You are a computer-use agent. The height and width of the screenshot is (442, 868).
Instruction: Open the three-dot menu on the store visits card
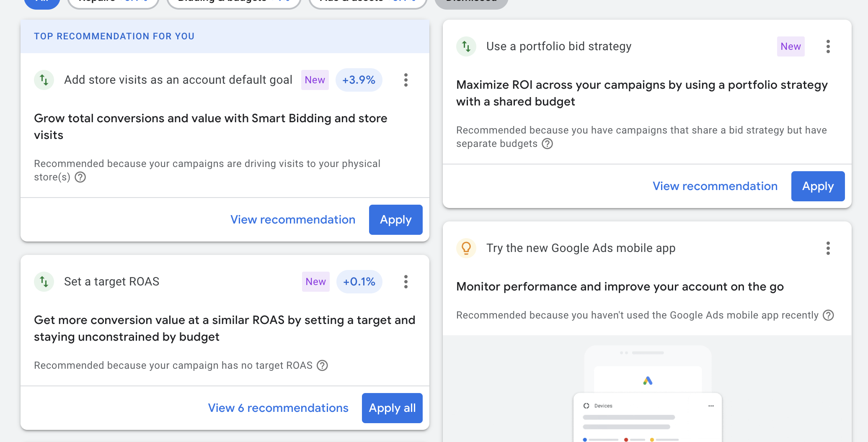coord(406,80)
